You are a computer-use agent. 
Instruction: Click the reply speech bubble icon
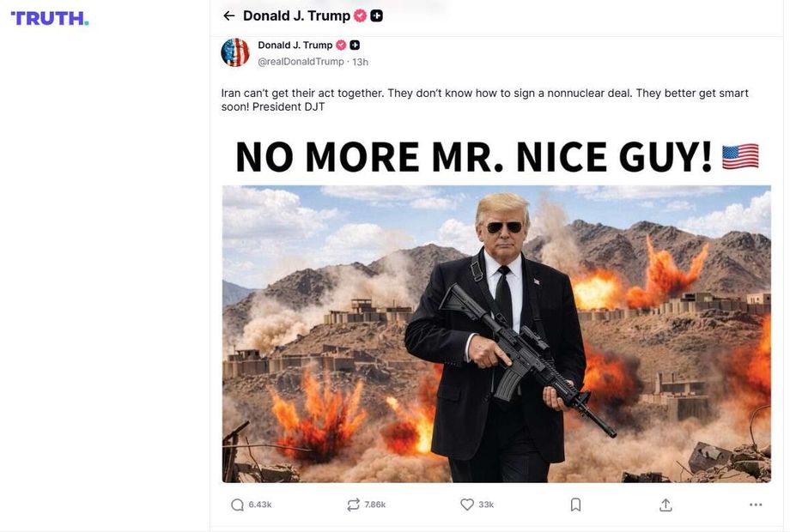coord(238,505)
